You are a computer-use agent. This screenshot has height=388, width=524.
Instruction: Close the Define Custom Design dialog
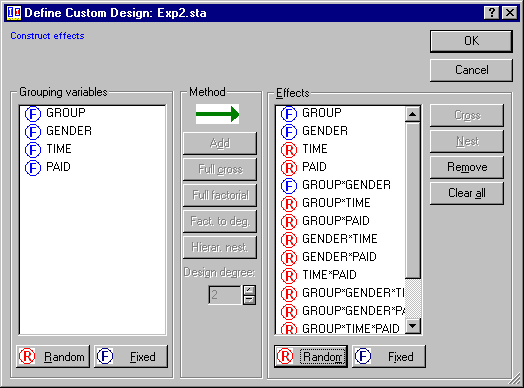(x=510, y=13)
